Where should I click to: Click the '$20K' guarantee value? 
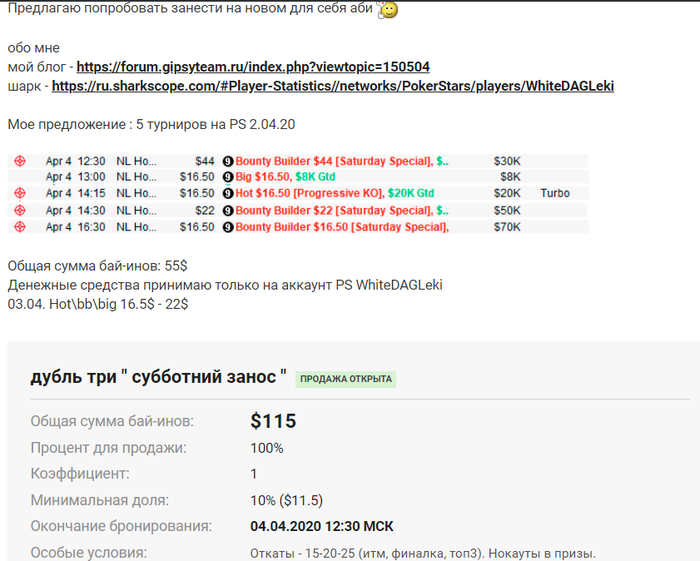pos(507,193)
